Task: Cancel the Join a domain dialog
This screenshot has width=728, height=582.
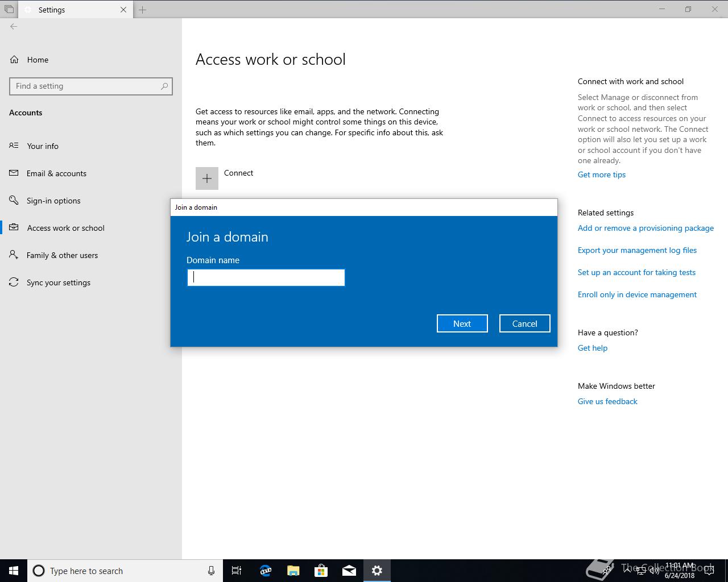Action: tap(525, 323)
